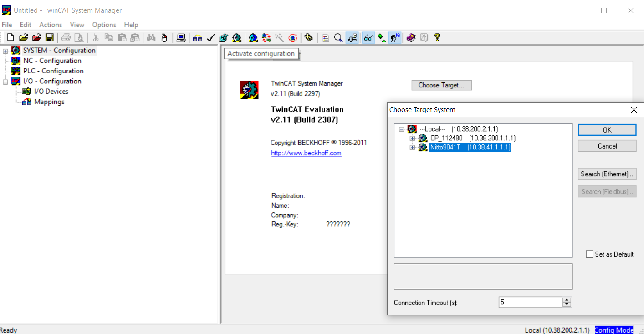Select PLC - Configuration in tree
The height and width of the screenshot is (334, 644).
[53, 71]
